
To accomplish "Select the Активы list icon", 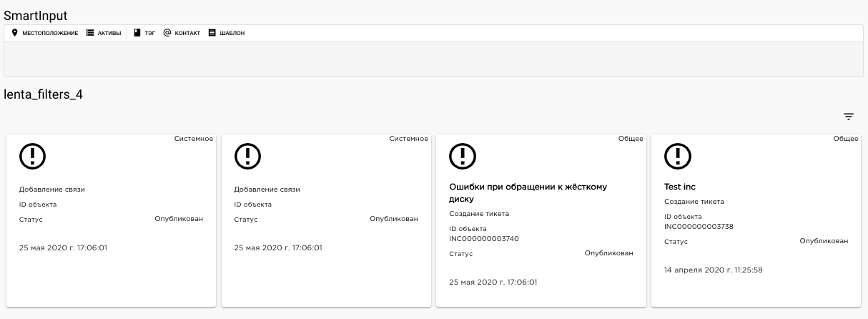I will (90, 33).
